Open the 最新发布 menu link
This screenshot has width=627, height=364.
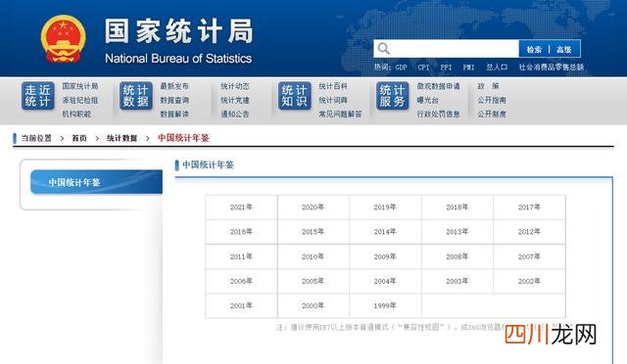tap(174, 86)
